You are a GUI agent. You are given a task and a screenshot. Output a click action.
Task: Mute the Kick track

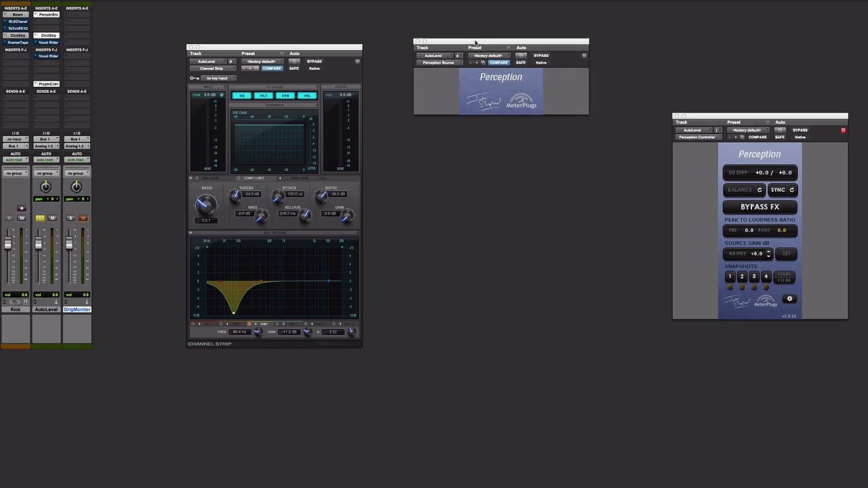tap(22, 218)
